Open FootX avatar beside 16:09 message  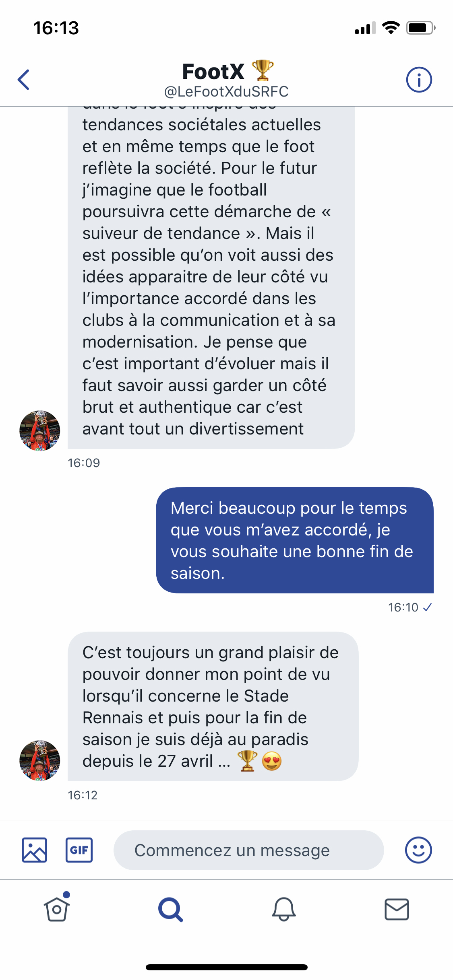pos(40,430)
